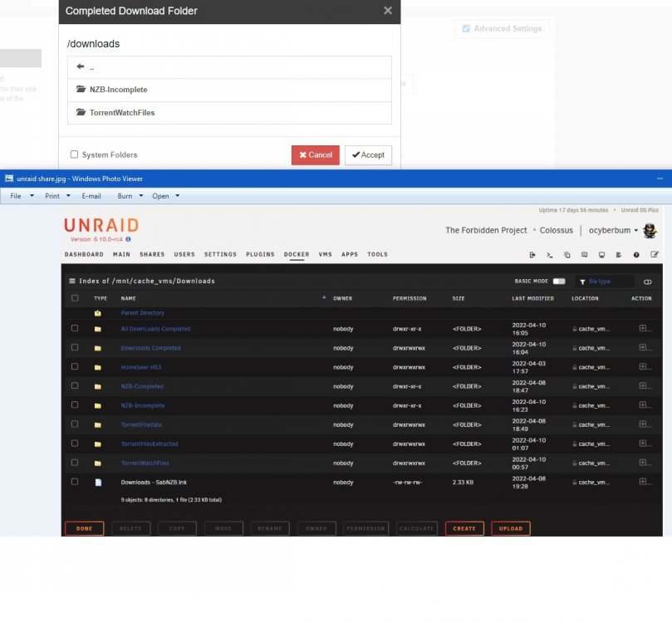Click the linked-rings icon beside file type filter
The height and width of the screenshot is (623, 672).
point(648,282)
